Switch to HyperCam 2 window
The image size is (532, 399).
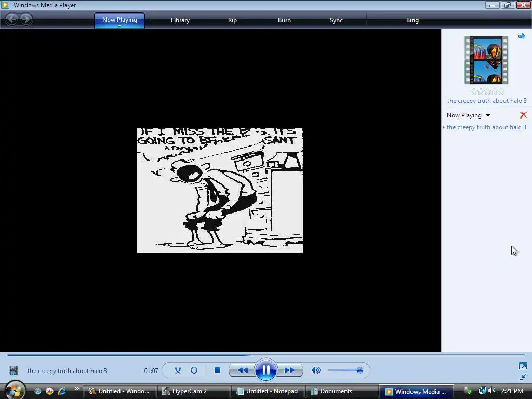pos(193,391)
